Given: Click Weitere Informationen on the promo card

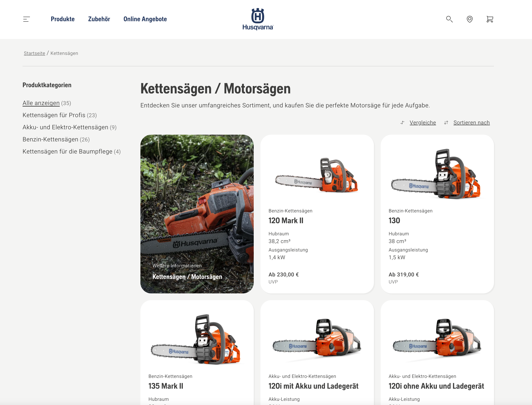Looking at the screenshot, I should (177, 266).
